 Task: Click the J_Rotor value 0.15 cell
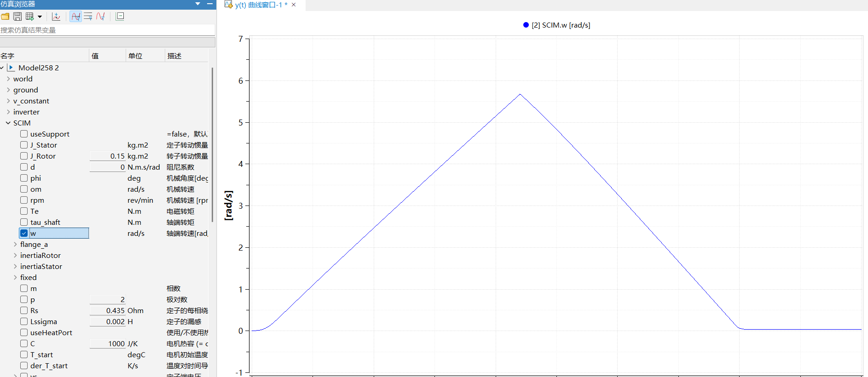tap(108, 156)
